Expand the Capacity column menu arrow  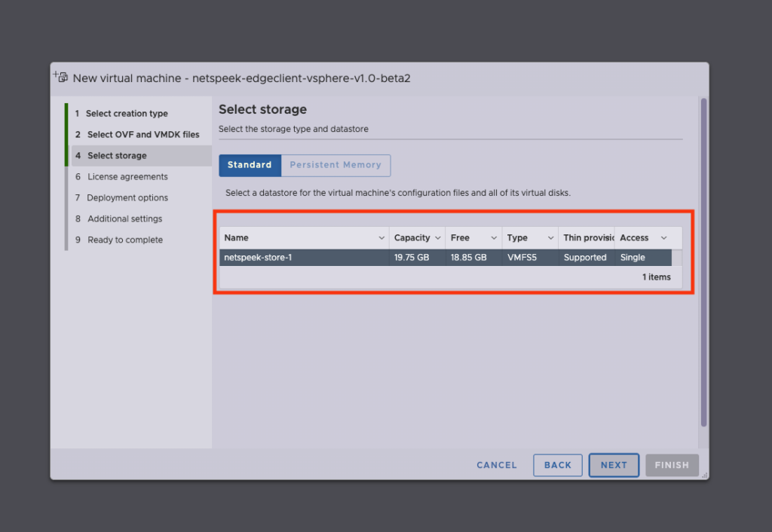pos(438,238)
